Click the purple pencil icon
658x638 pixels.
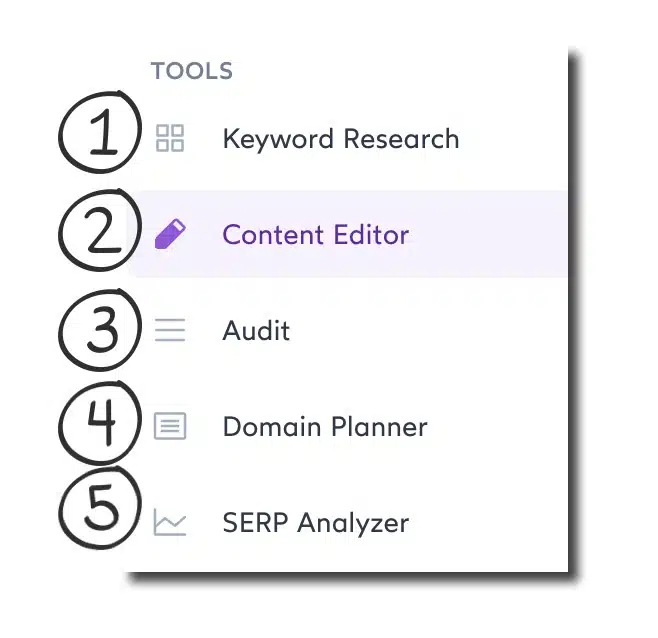170,235
